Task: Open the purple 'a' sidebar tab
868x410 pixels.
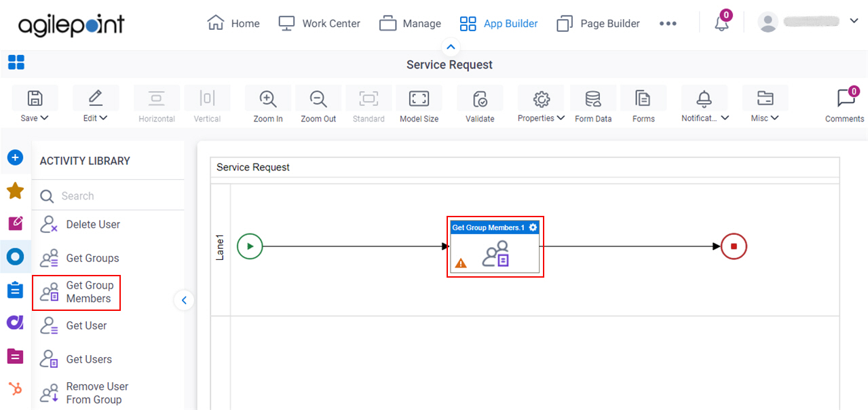Action: click(x=15, y=322)
